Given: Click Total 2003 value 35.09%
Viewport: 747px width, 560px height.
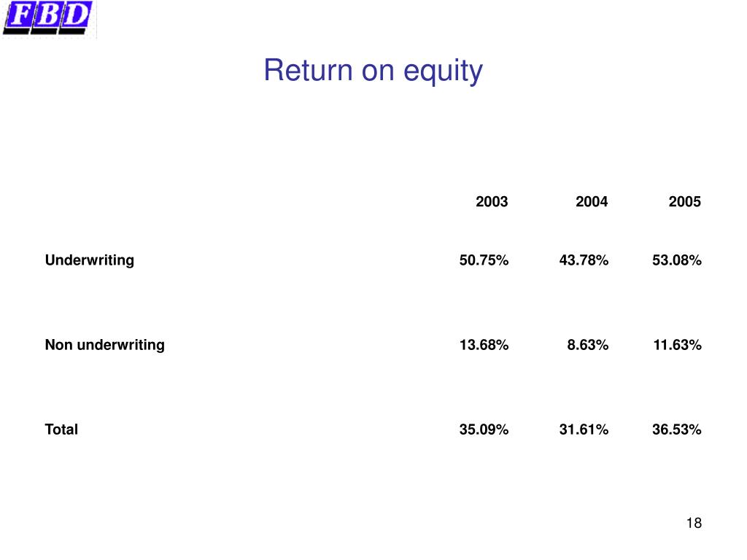Looking at the screenshot, I should (x=484, y=429).
